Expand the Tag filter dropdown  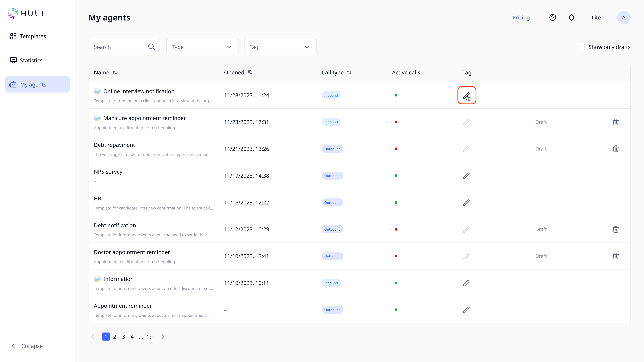(280, 47)
